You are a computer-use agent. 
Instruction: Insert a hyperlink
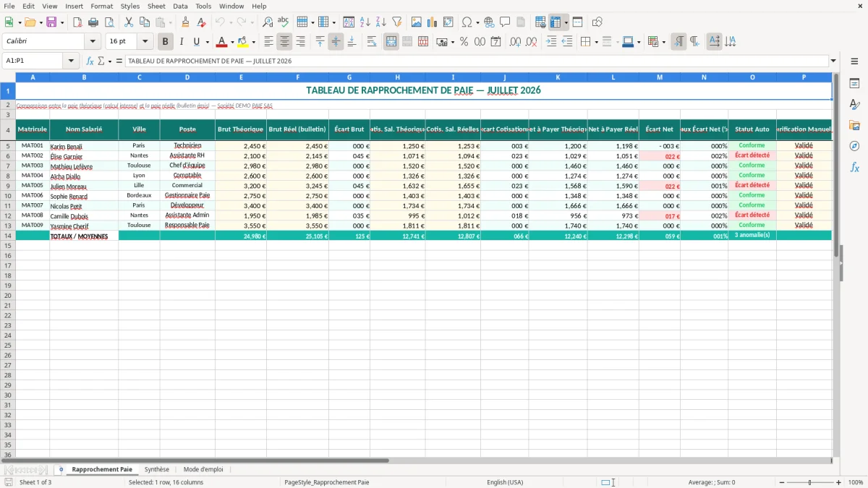click(x=489, y=22)
